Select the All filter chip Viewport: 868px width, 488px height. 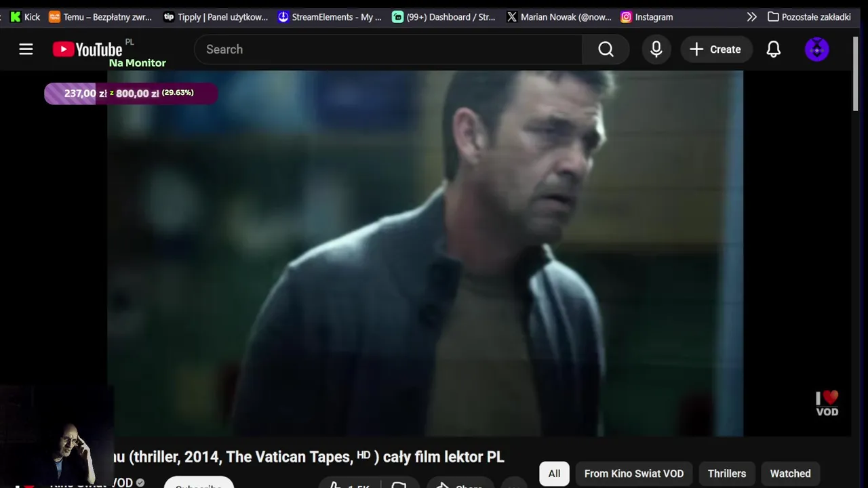click(554, 474)
